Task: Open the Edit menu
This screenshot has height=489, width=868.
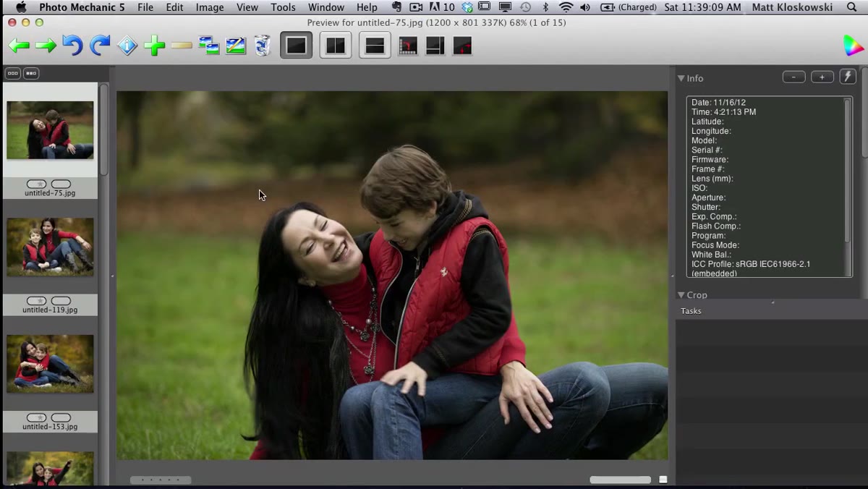Action: click(x=174, y=7)
